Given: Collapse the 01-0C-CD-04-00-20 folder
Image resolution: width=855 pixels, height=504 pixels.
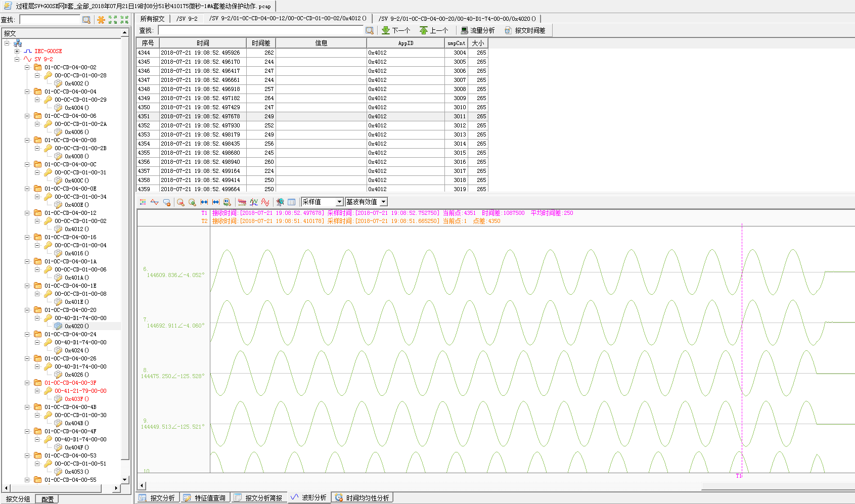Looking at the screenshot, I should (27, 310).
